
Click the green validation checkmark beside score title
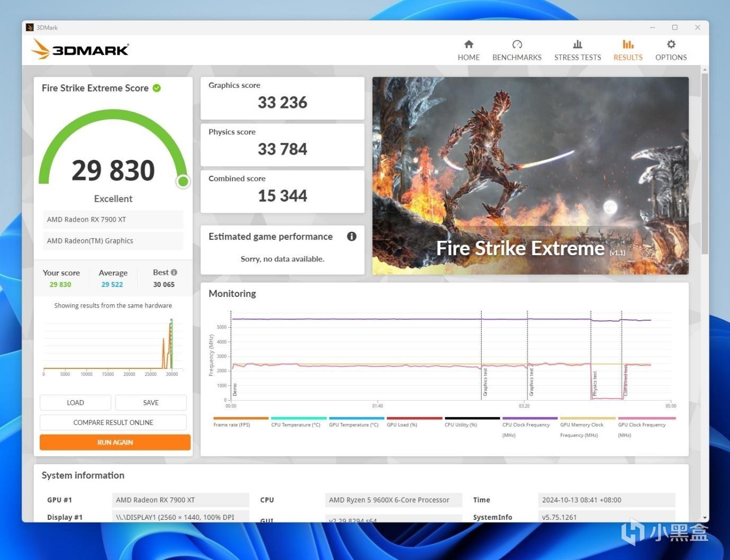(x=157, y=88)
